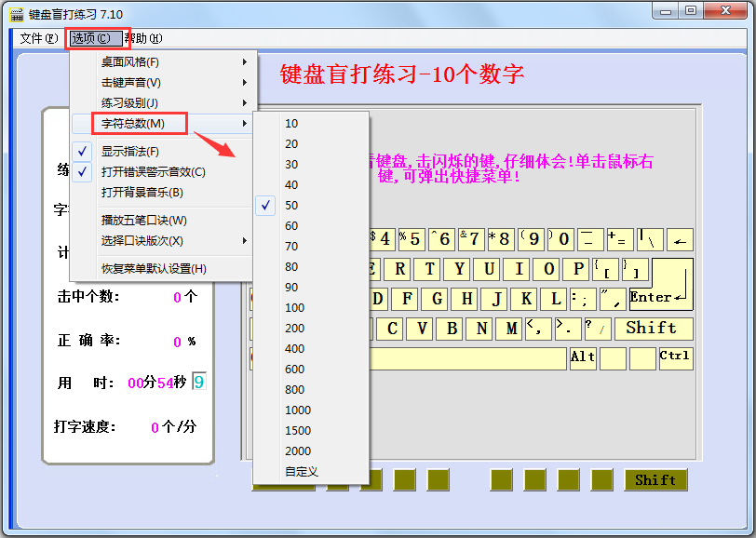Viewport: 756px width, 538px height.
Task: Click the olive Shift finger indicator
Action: tap(655, 479)
